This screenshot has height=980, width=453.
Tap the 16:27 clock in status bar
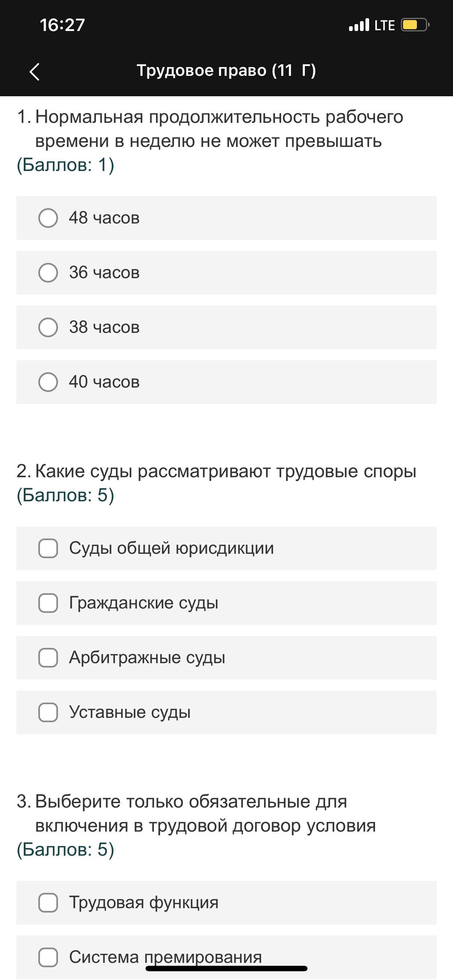62,25
